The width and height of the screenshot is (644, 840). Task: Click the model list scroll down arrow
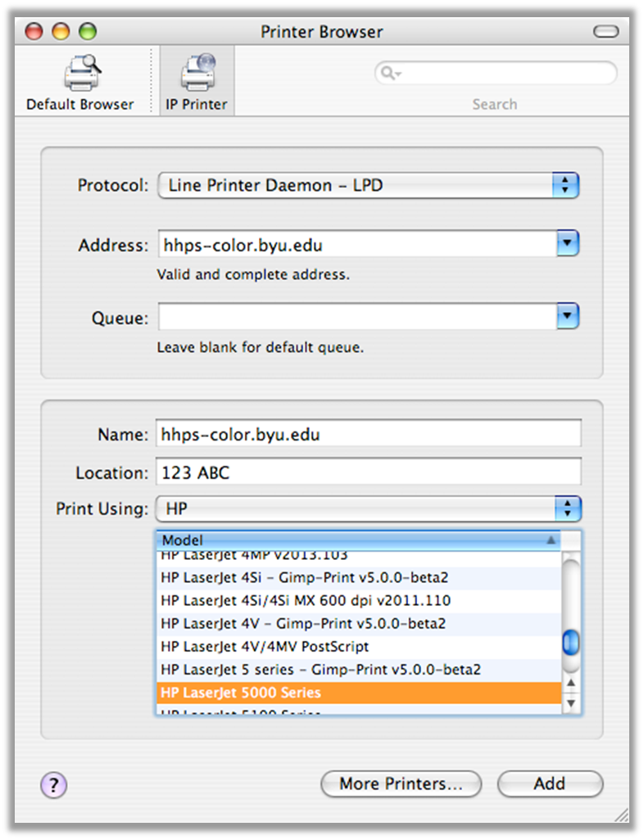[572, 702]
